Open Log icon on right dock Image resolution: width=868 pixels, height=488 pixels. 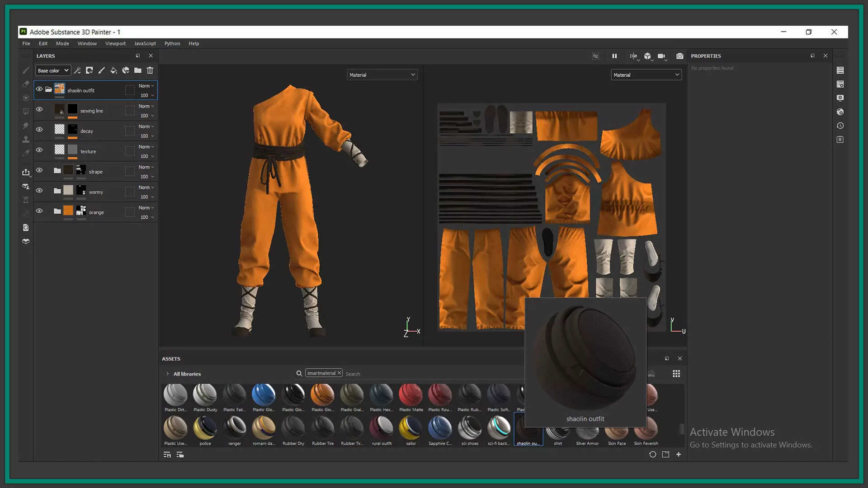coord(840,140)
